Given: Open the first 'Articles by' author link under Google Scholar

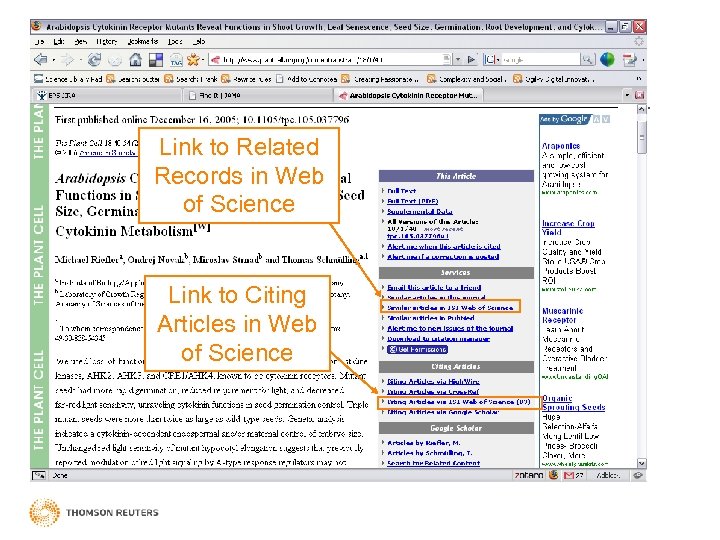Looking at the screenshot, I should (x=423, y=443).
